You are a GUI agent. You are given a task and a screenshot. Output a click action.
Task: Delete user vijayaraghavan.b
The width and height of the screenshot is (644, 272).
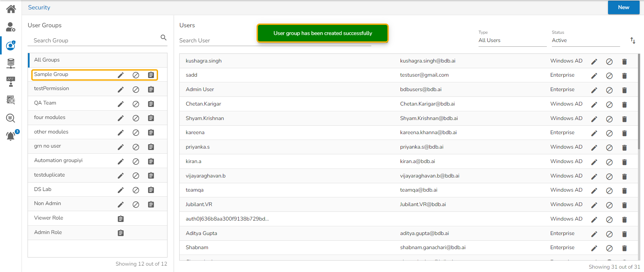pos(624,177)
